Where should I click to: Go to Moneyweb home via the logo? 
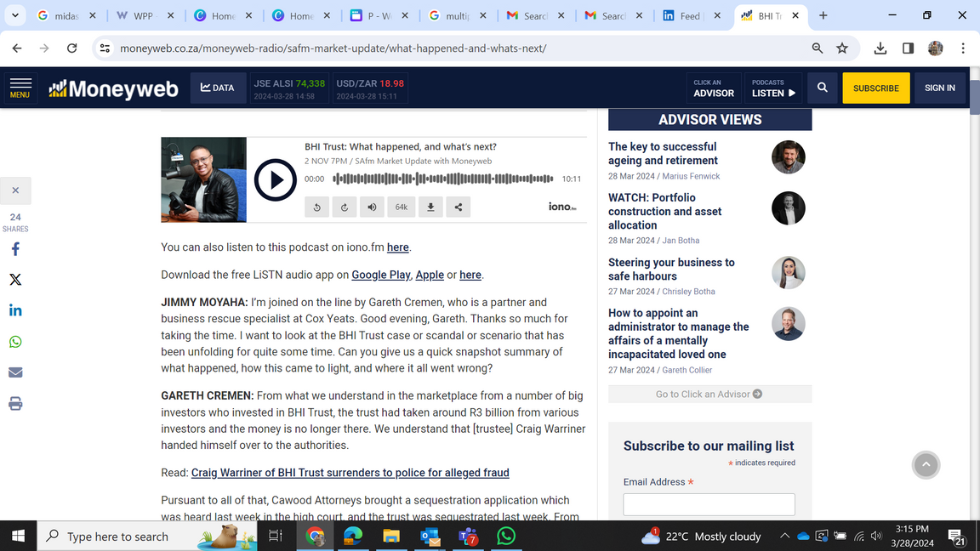pos(114,88)
